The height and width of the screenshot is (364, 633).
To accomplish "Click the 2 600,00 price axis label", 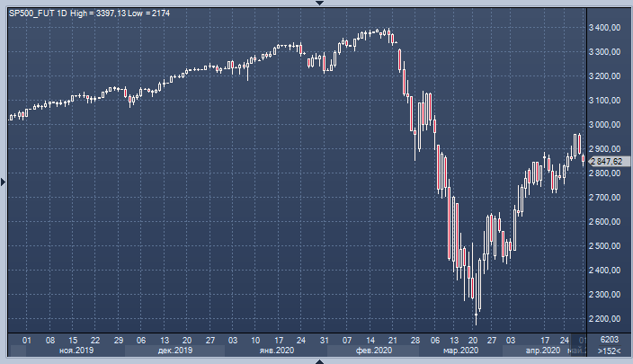I will [604, 222].
